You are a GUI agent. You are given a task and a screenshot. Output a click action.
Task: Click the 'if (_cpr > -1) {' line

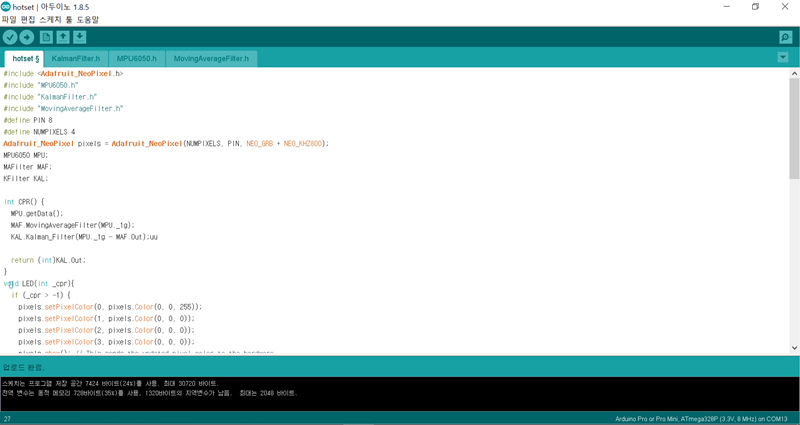[41, 295]
